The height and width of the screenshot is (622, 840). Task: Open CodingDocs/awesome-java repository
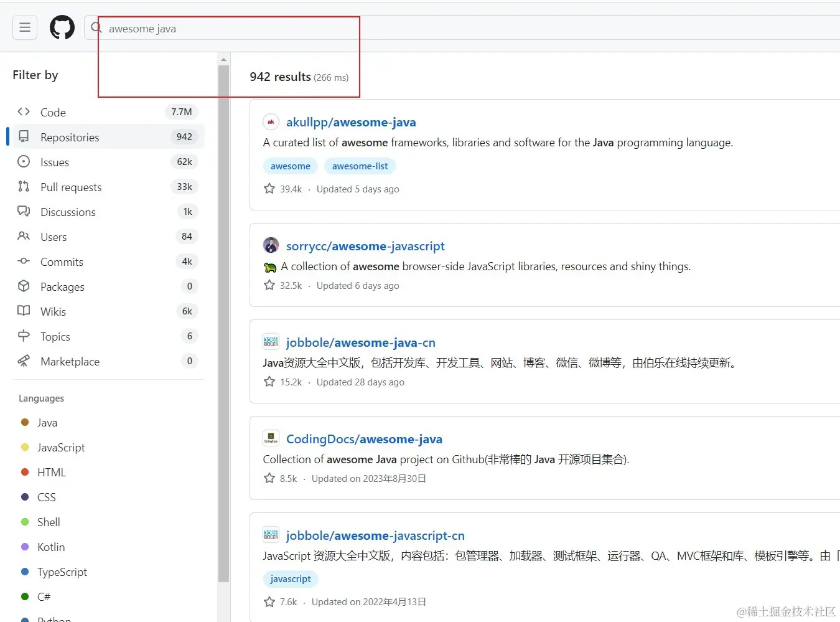364,439
